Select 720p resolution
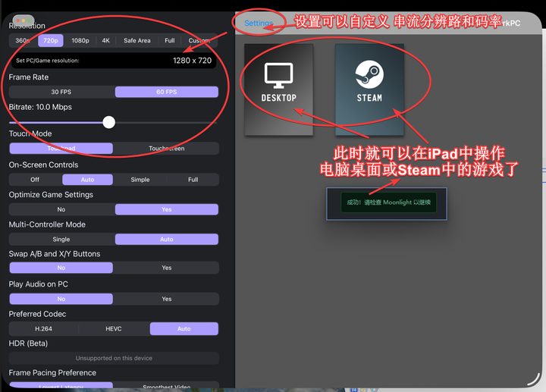This screenshot has width=546, height=392. (51, 40)
